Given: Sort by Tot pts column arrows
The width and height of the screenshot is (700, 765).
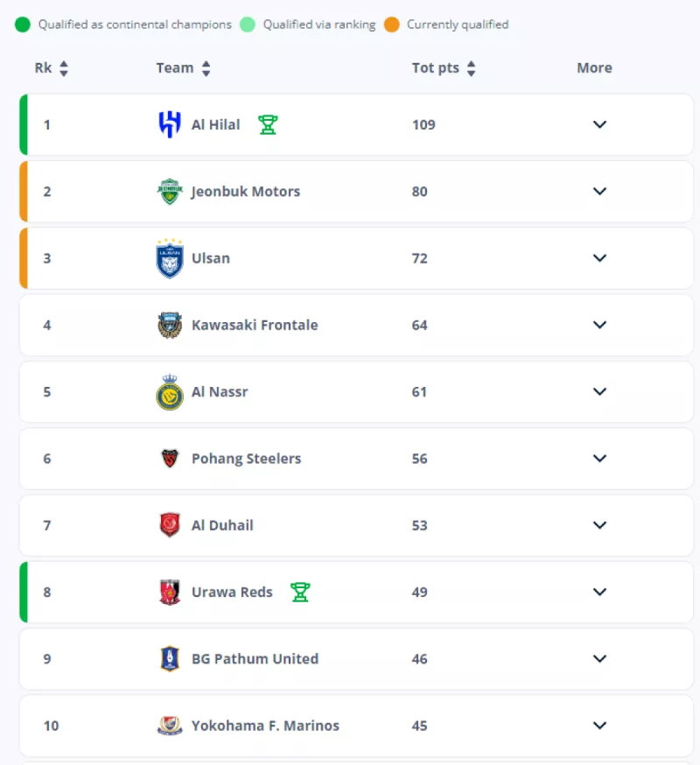Looking at the screenshot, I should (x=472, y=68).
